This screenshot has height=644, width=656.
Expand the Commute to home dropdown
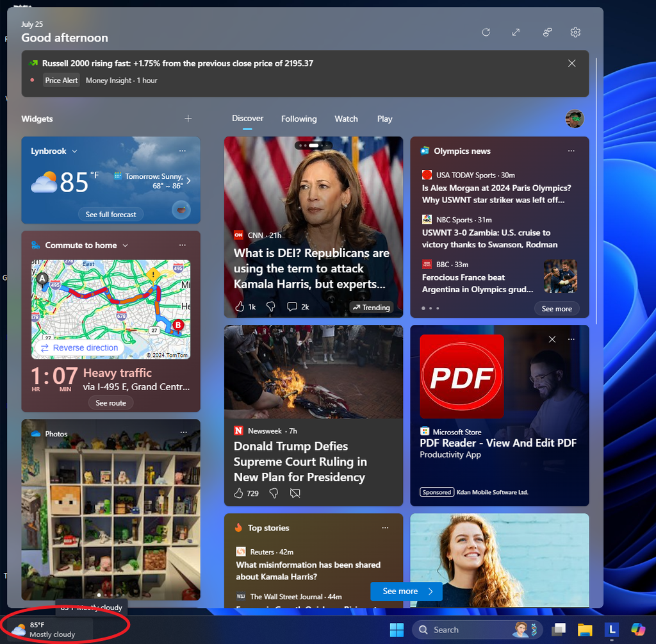[126, 245]
